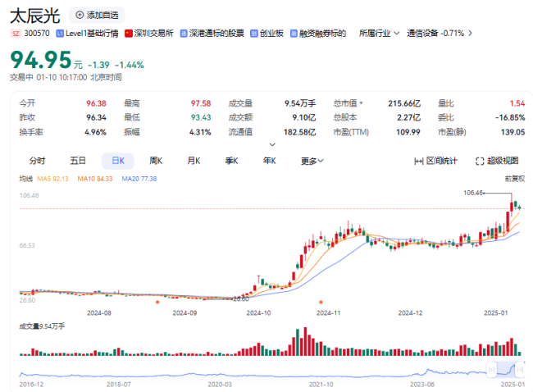Click the 创业板 tag icon
533x392 pixels.
254,34
